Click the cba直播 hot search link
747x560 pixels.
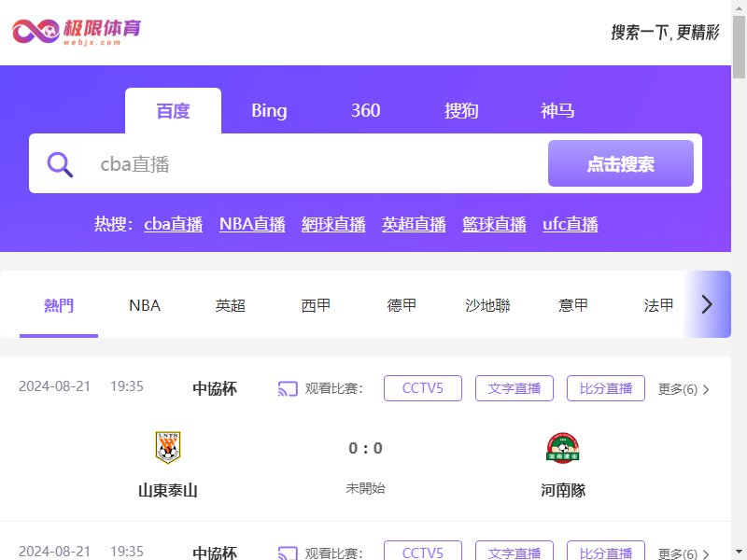pos(174,224)
